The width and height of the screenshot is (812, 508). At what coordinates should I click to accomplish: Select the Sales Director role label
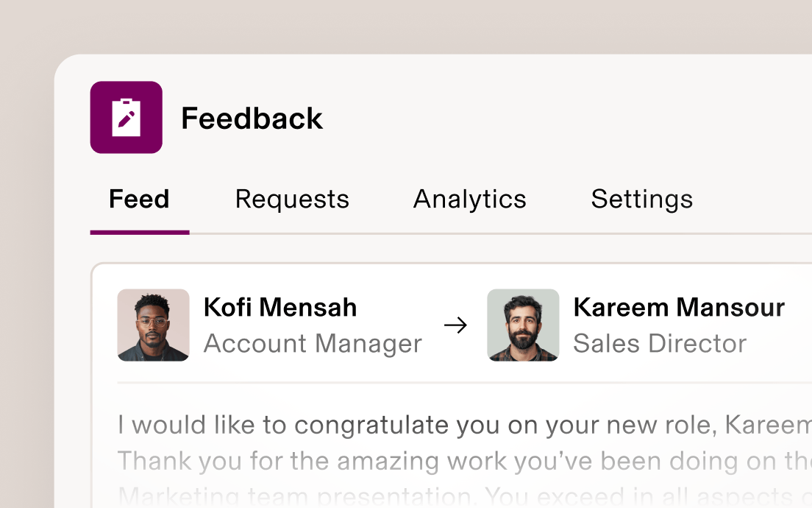(660, 343)
